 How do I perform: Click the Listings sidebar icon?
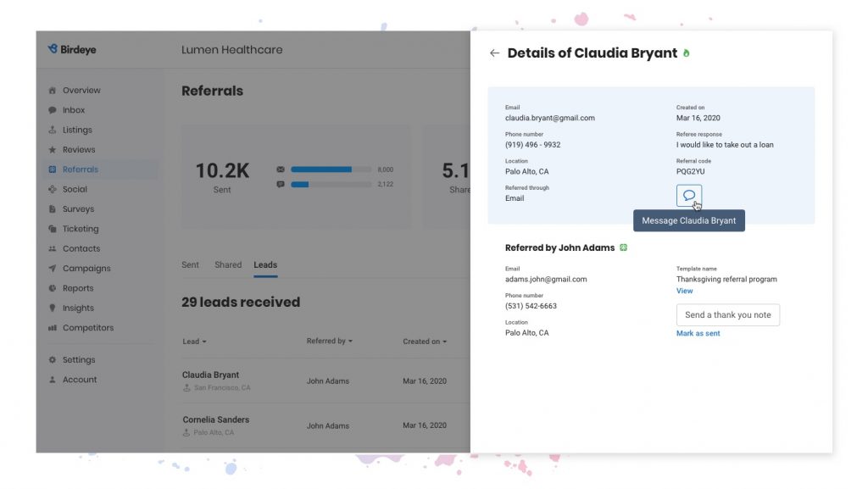52,130
